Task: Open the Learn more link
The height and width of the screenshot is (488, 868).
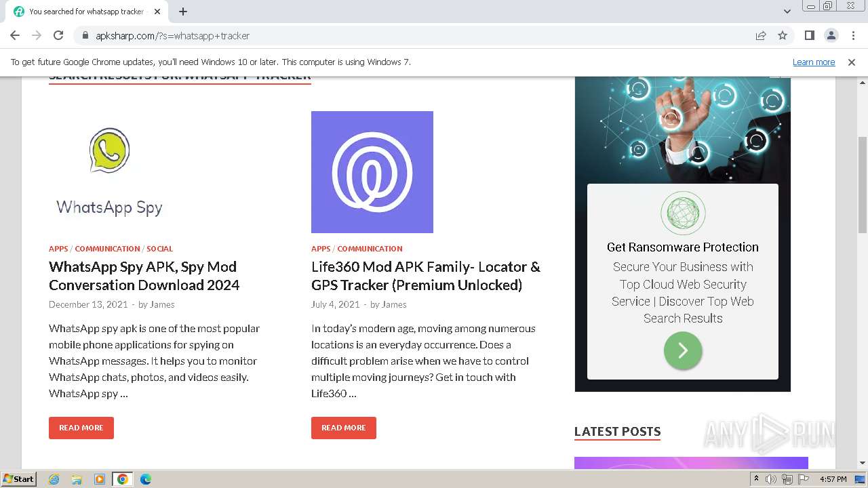Action: pyautogui.click(x=814, y=62)
